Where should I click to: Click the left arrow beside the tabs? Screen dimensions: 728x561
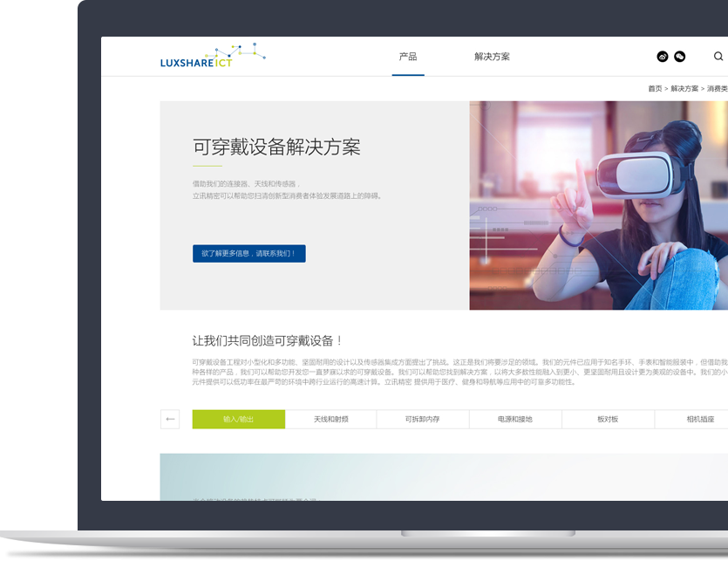click(170, 420)
